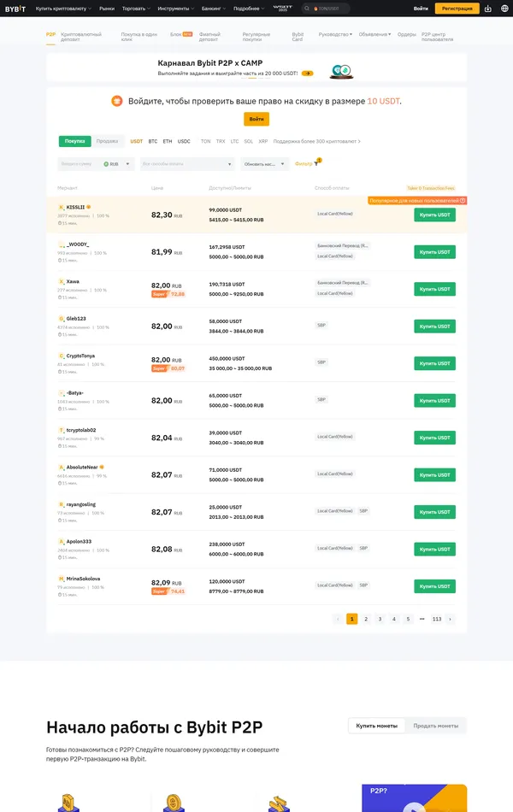513x812 pixels.
Task: Click the WSOT 2025 header logo
Action: click(282, 9)
